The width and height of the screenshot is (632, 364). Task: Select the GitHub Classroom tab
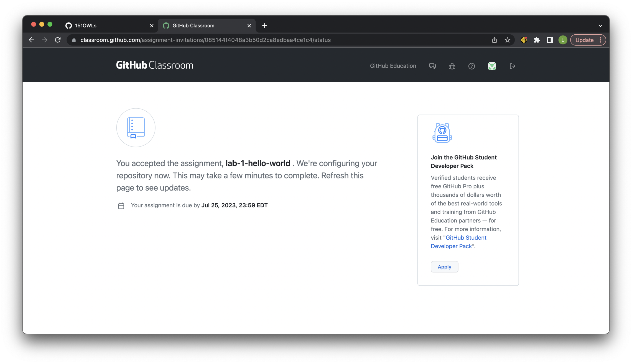coord(207,25)
